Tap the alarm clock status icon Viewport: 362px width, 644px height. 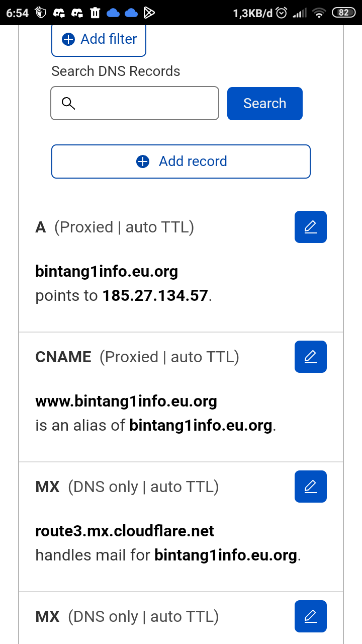[282, 13]
